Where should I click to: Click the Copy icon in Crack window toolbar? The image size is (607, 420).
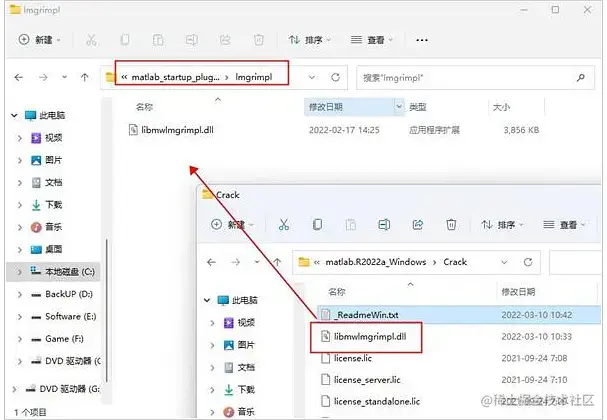pyautogui.click(x=317, y=225)
